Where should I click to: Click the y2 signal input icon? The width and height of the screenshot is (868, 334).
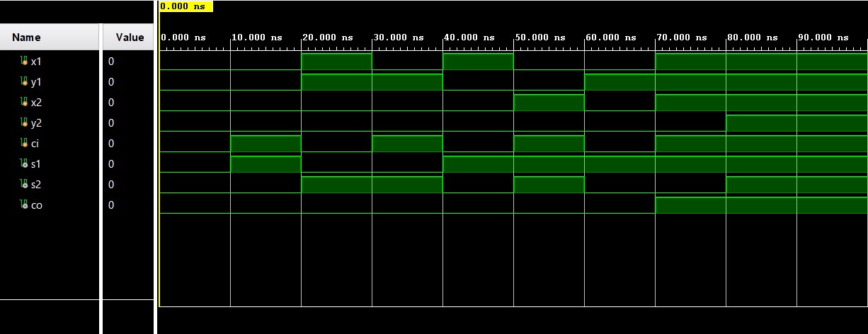coord(24,123)
